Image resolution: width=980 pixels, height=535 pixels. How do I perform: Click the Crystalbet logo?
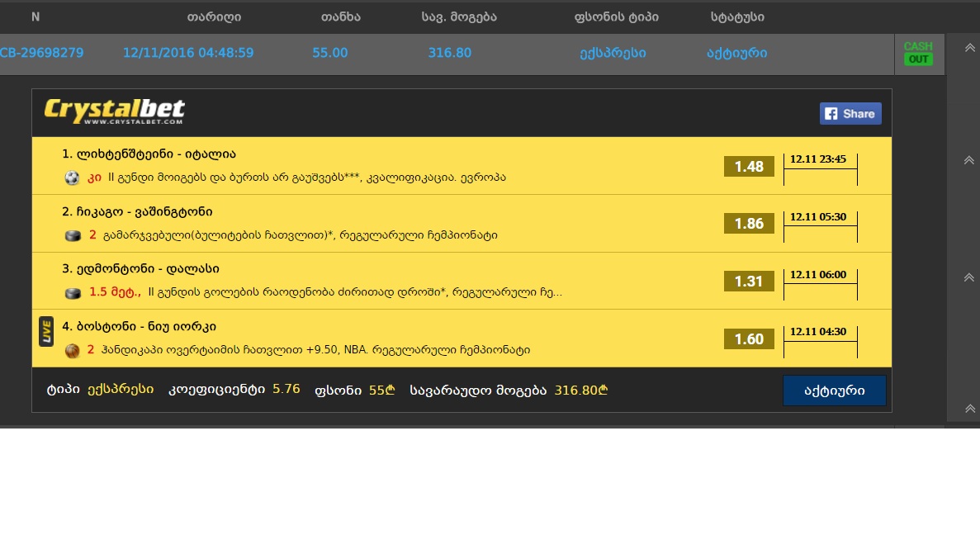coord(115,111)
